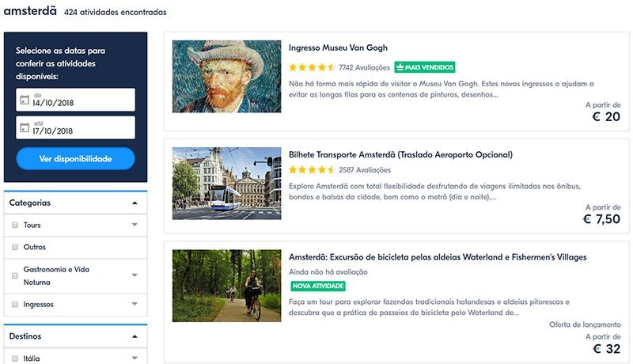This screenshot has width=633, height=364.
Task: Click the Ver disponibilidade button
Action: tap(75, 158)
